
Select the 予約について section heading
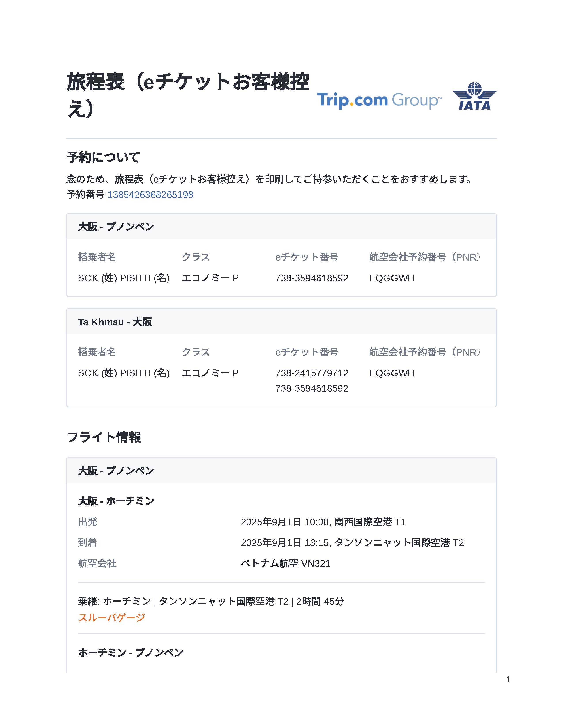[x=103, y=157]
